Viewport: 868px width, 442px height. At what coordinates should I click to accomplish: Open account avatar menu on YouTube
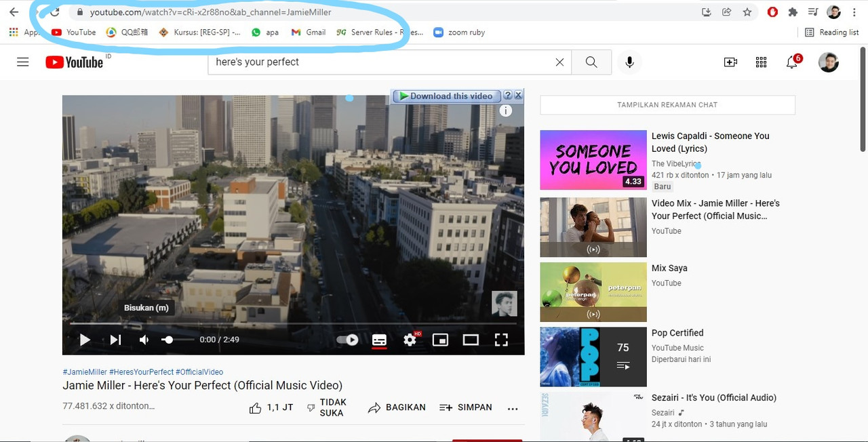828,62
